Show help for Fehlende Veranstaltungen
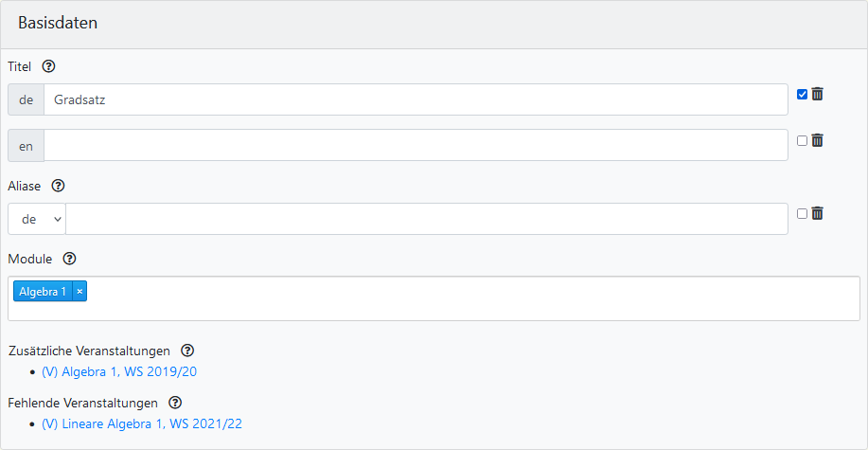Screen dimensions: 868x450 [x=174, y=404]
